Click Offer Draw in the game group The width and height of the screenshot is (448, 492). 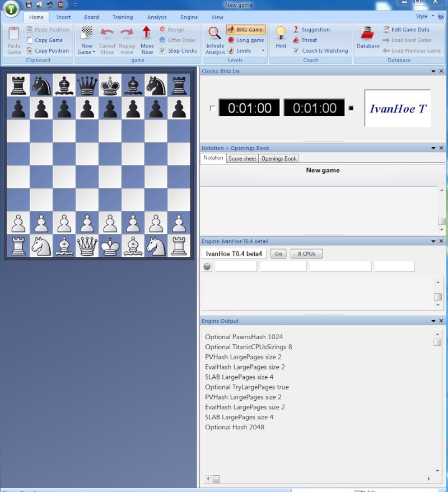tap(178, 40)
